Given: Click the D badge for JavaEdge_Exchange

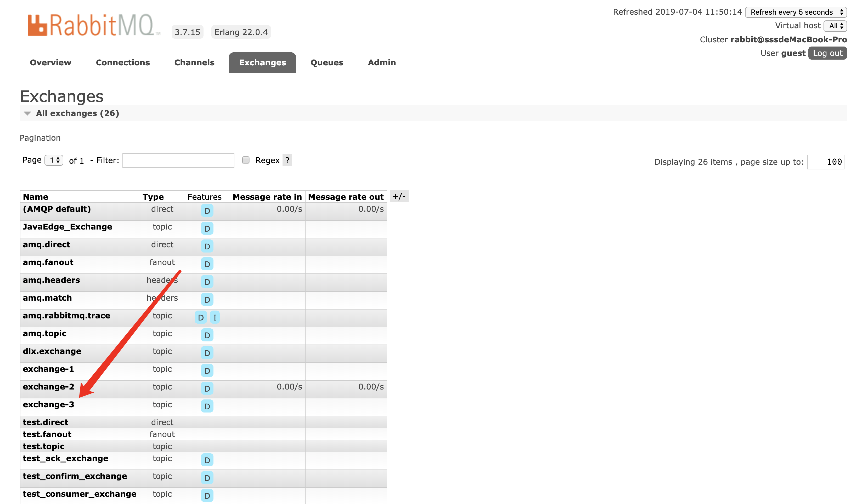Looking at the screenshot, I should (207, 228).
